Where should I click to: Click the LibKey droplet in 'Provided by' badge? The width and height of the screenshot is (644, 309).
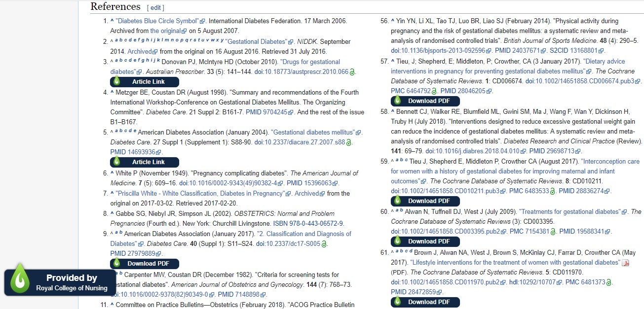point(20,279)
